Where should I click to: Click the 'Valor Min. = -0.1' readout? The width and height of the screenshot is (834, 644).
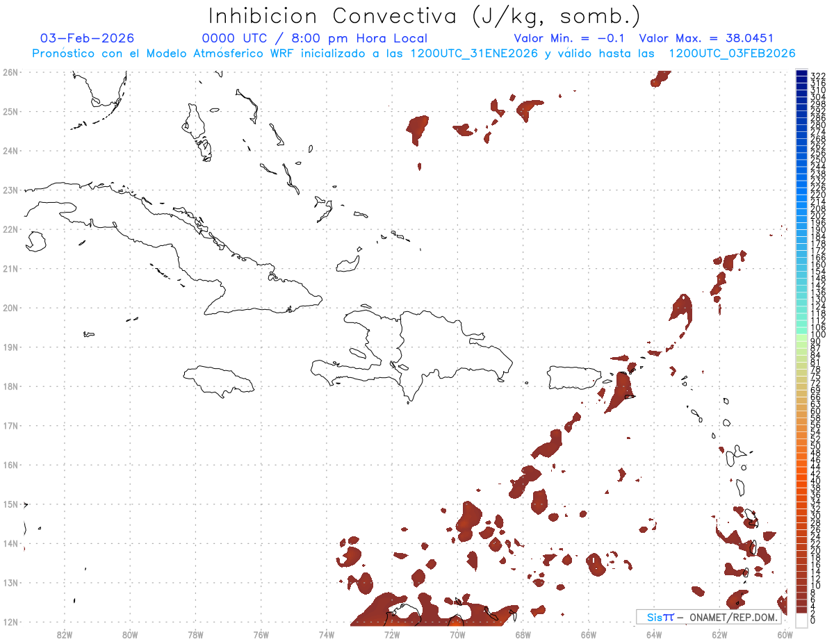pos(570,38)
